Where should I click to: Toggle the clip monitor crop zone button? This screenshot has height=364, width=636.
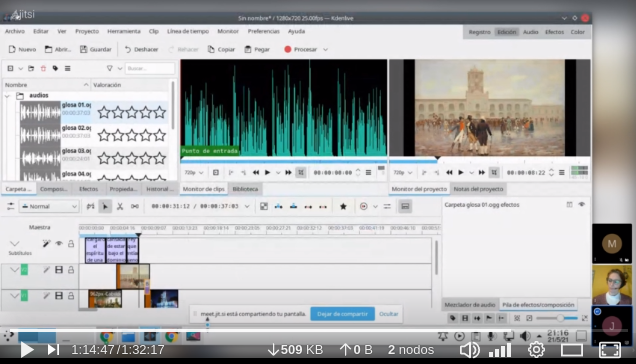301,172
